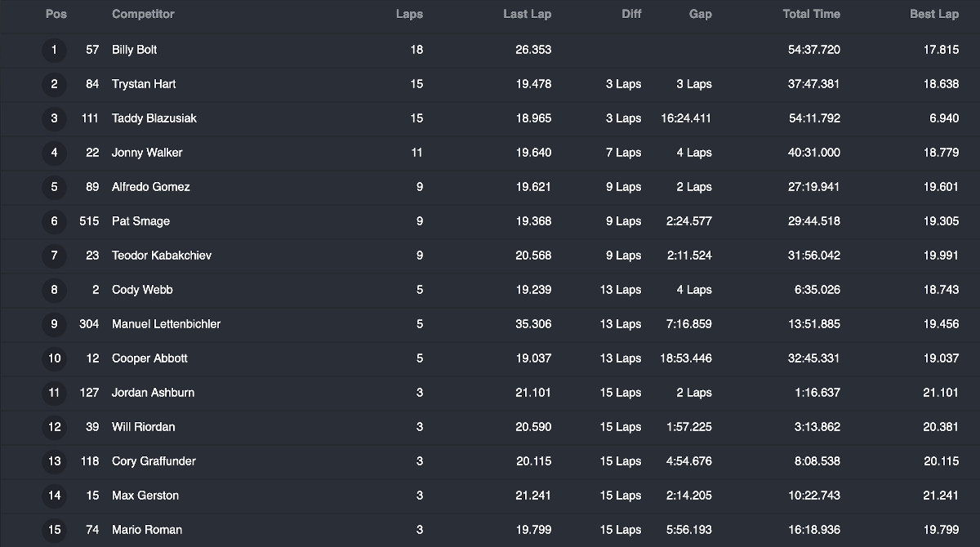Click position 2 circle badge
Image resolution: width=980 pixels, height=547 pixels.
tap(55, 84)
